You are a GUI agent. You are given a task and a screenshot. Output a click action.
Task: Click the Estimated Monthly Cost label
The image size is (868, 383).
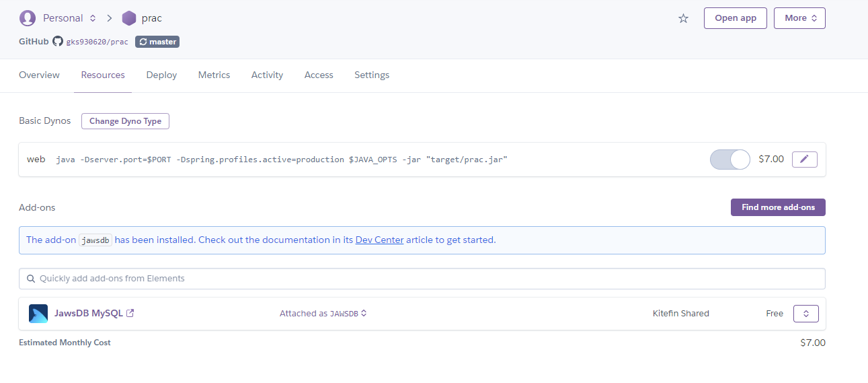tap(65, 343)
